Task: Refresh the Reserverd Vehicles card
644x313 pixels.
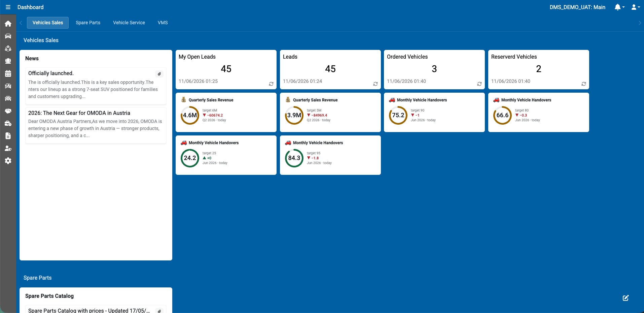Action: pos(584,84)
